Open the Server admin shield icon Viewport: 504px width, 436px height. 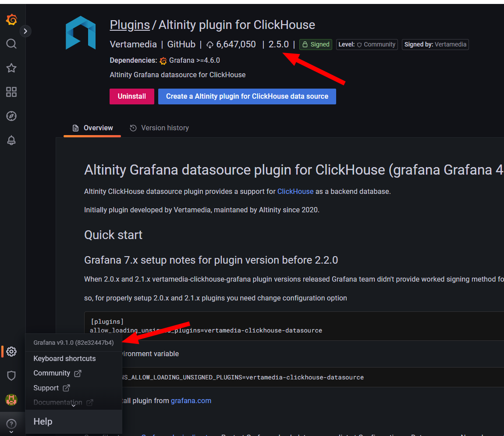pos(11,375)
